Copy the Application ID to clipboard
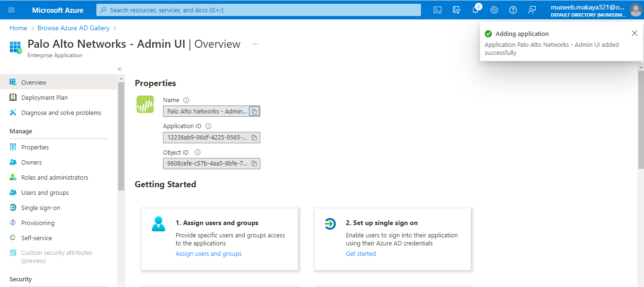 coord(254,137)
